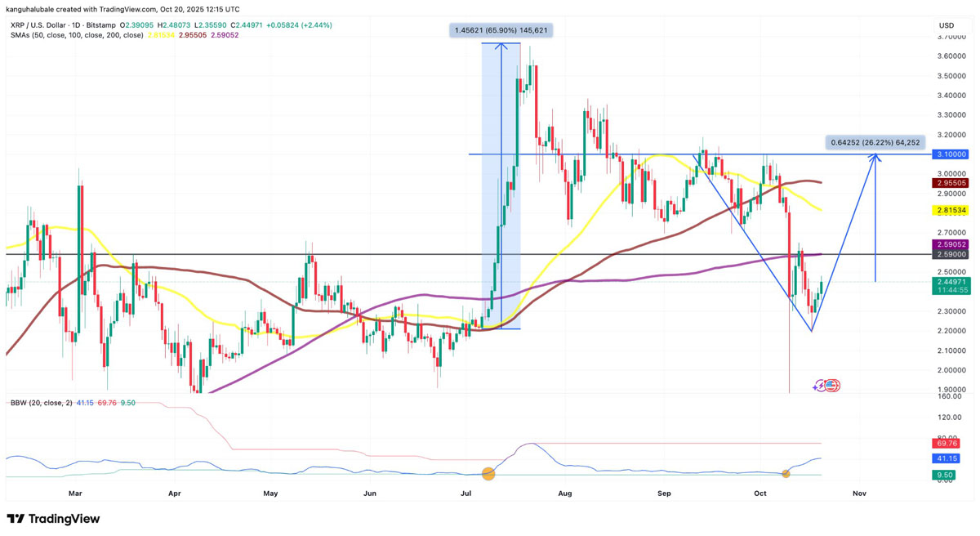This screenshot has height=536, width=980.
Task: Click the 1.45621 (65.90%) measurement label
Action: [x=501, y=29]
